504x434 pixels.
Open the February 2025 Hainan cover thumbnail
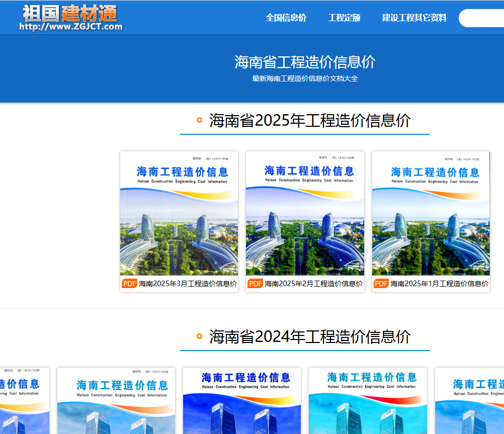click(x=305, y=213)
